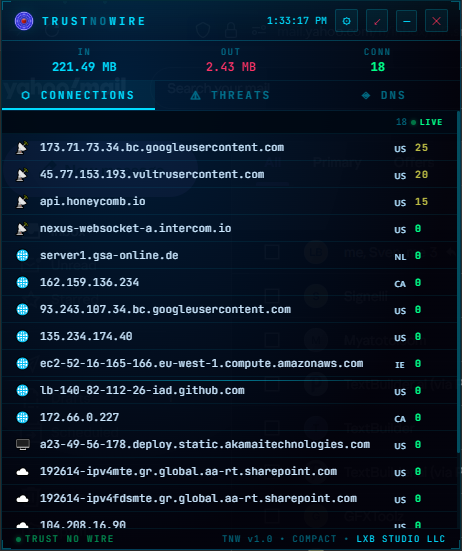Click globe icon for 162.159.136.234

(22, 283)
